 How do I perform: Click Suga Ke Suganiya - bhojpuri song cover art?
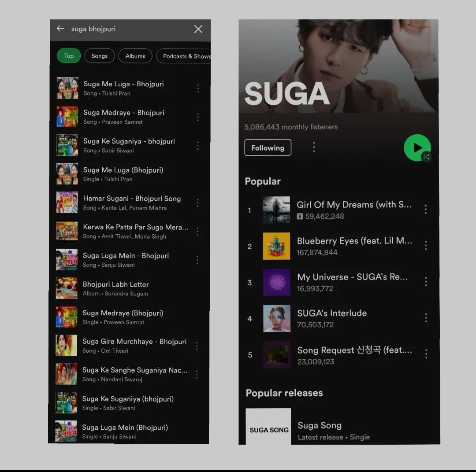pyautogui.click(x=67, y=145)
